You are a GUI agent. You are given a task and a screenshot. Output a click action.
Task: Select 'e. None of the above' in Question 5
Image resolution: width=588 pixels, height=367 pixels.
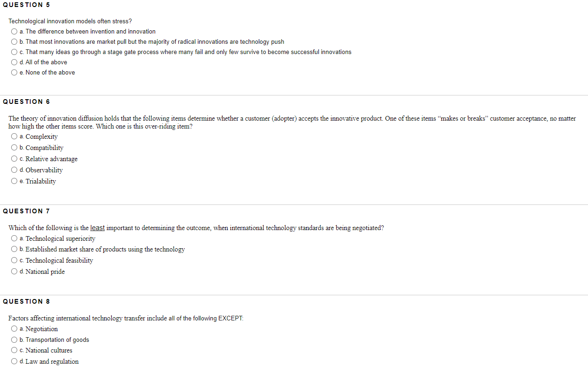[x=14, y=72]
